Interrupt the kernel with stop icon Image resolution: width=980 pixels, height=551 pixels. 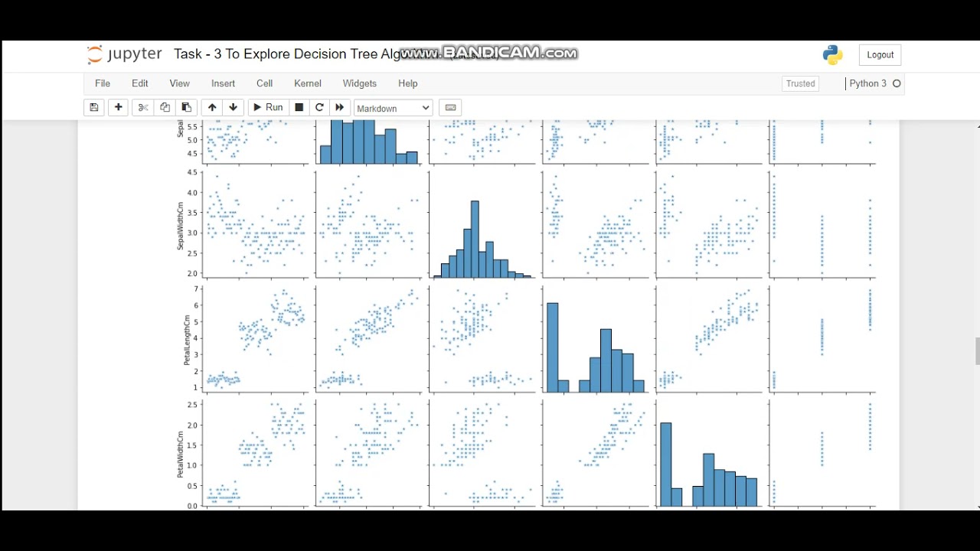click(x=299, y=108)
